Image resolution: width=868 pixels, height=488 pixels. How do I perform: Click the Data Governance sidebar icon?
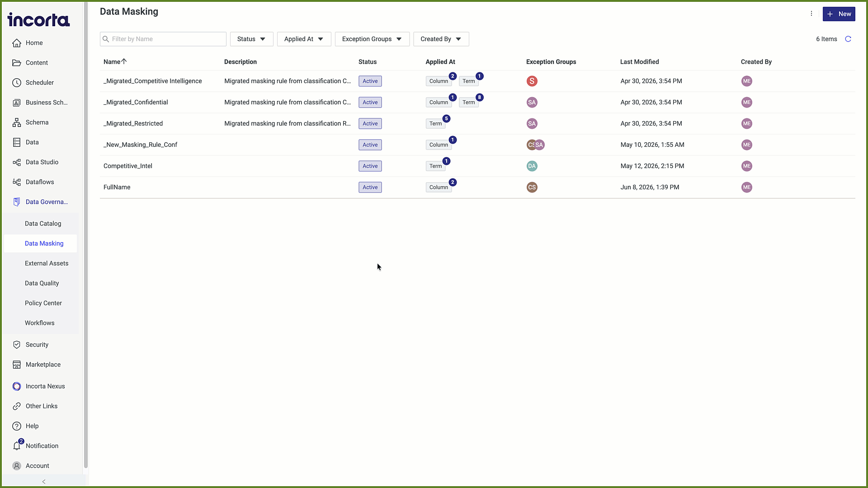(17, 202)
